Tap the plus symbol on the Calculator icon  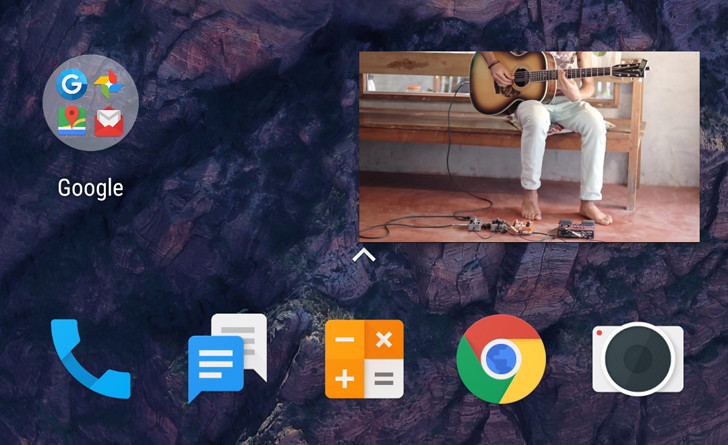click(x=345, y=379)
